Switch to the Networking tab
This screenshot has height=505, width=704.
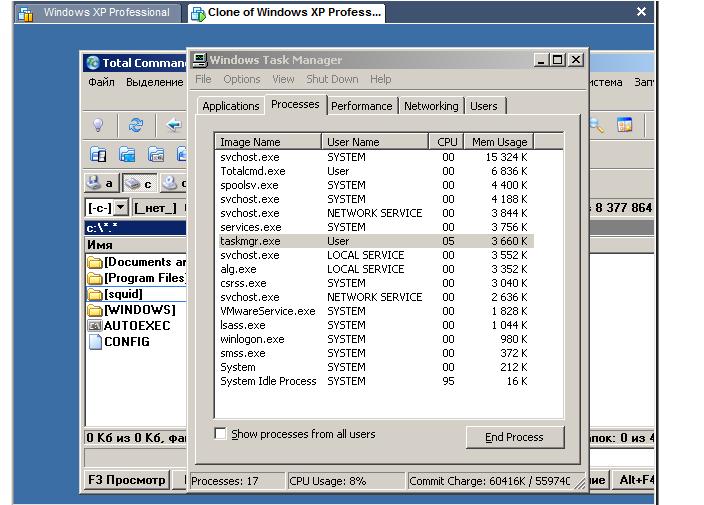431,106
